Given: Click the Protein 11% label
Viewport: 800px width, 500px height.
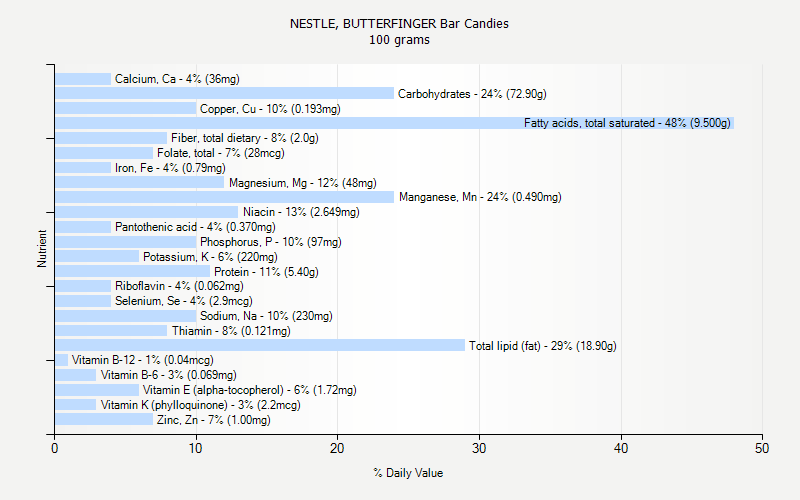Looking at the screenshot, I should [266, 271].
